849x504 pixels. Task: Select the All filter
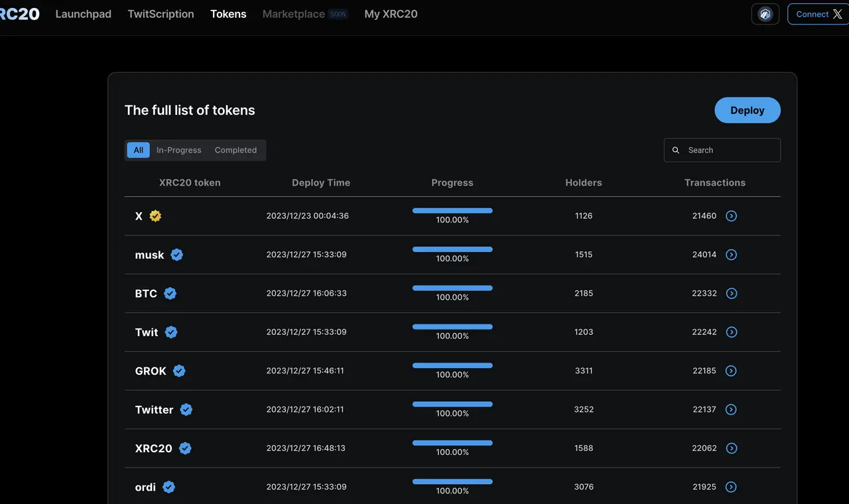pyautogui.click(x=138, y=150)
